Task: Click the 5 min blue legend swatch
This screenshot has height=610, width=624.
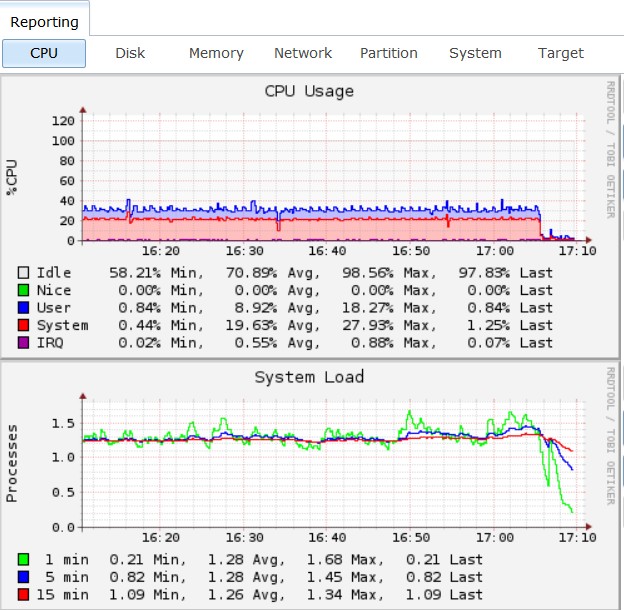Action: coord(23,577)
